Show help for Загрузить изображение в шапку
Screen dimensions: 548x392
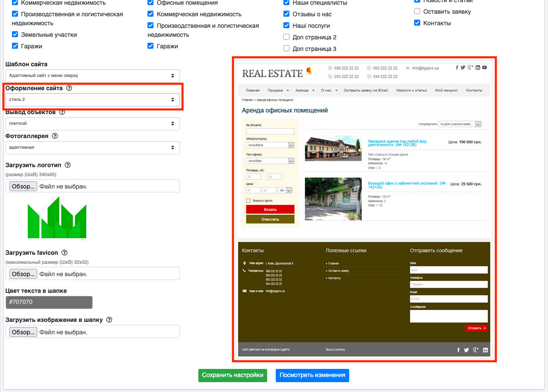109,320
